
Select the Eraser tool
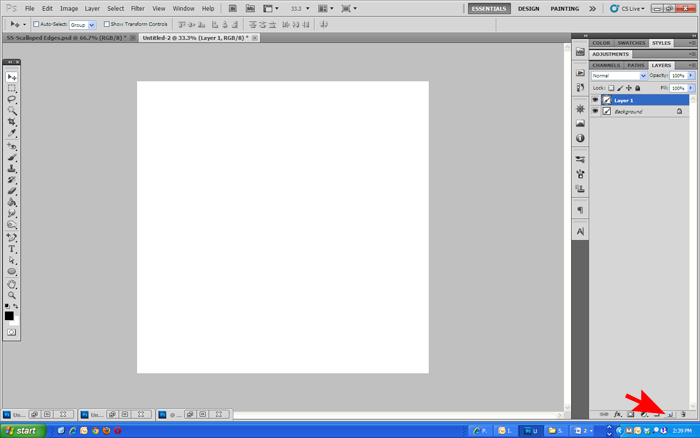pyautogui.click(x=12, y=191)
